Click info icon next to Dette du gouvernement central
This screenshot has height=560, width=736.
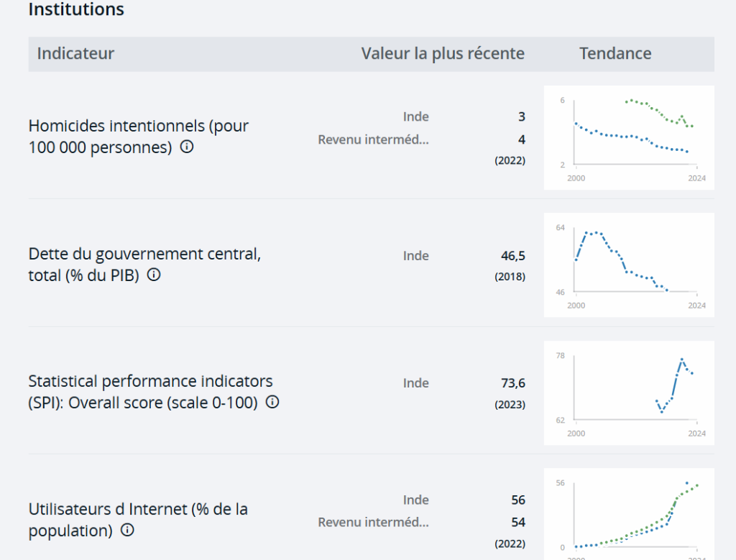154,275
